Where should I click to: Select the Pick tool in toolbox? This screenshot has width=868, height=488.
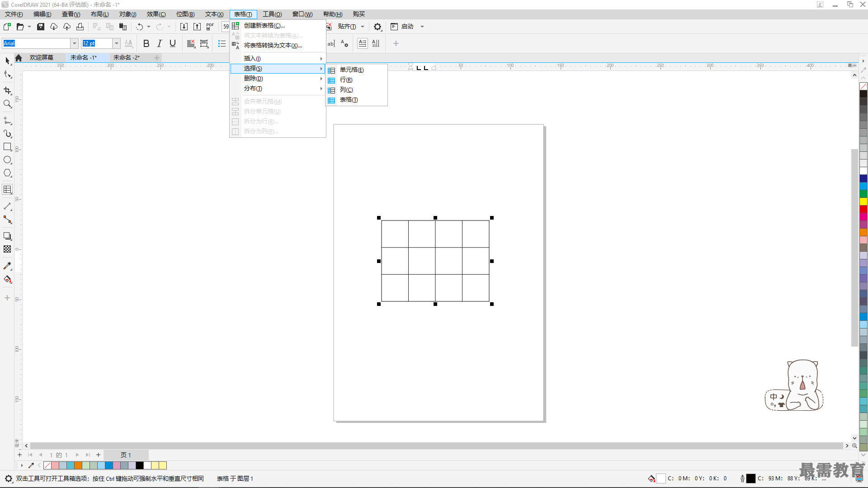7,61
